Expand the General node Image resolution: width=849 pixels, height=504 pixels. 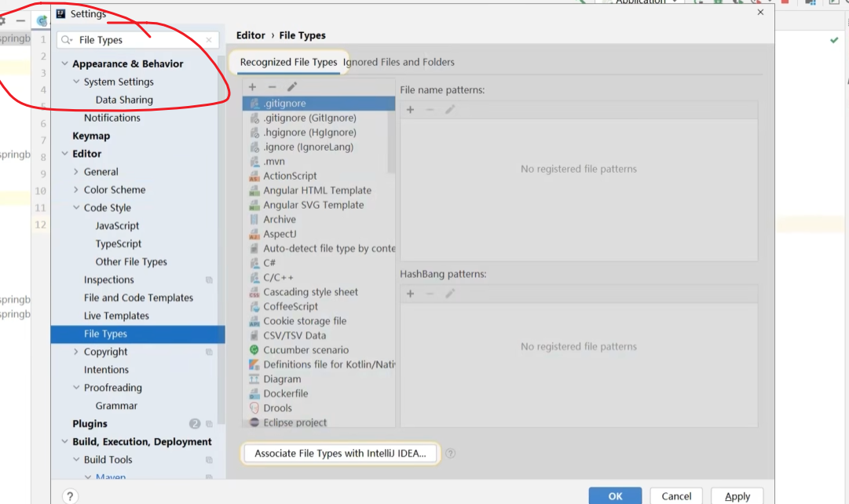point(76,172)
